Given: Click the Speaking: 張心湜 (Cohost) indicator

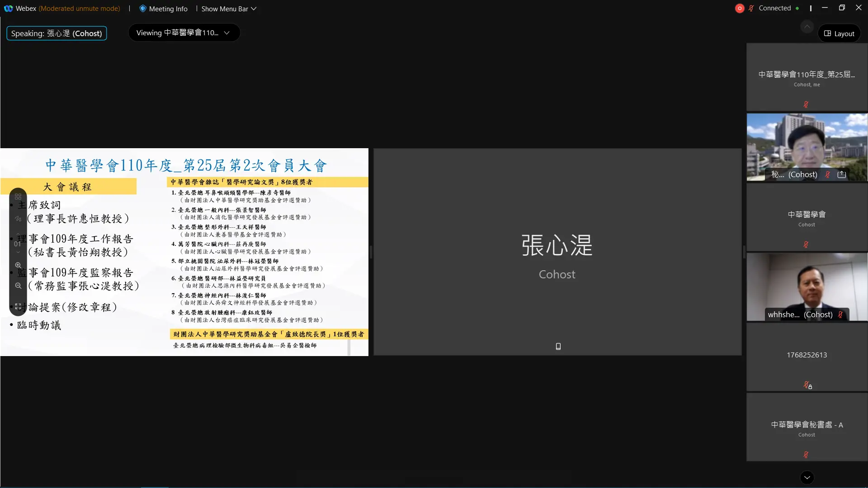Looking at the screenshot, I should pyautogui.click(x=56, y=33).
